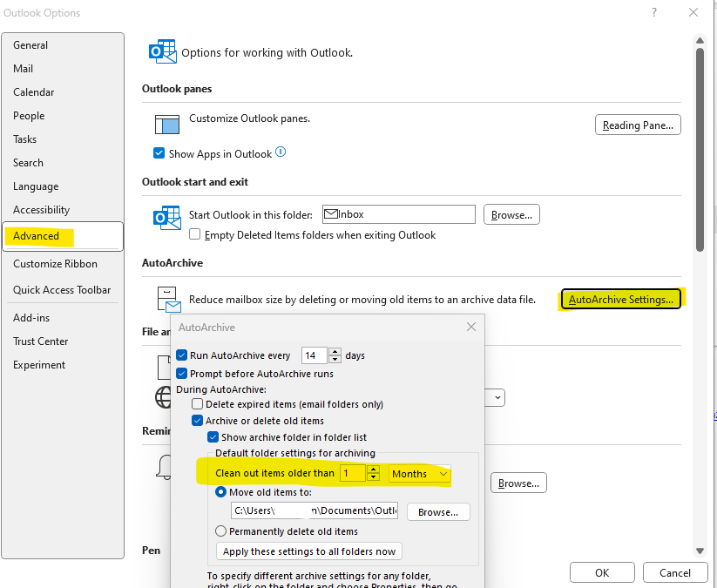
Task: Uncheck Show archive folder in folder list
Action: pyautogui.click(x=213, y=437)
